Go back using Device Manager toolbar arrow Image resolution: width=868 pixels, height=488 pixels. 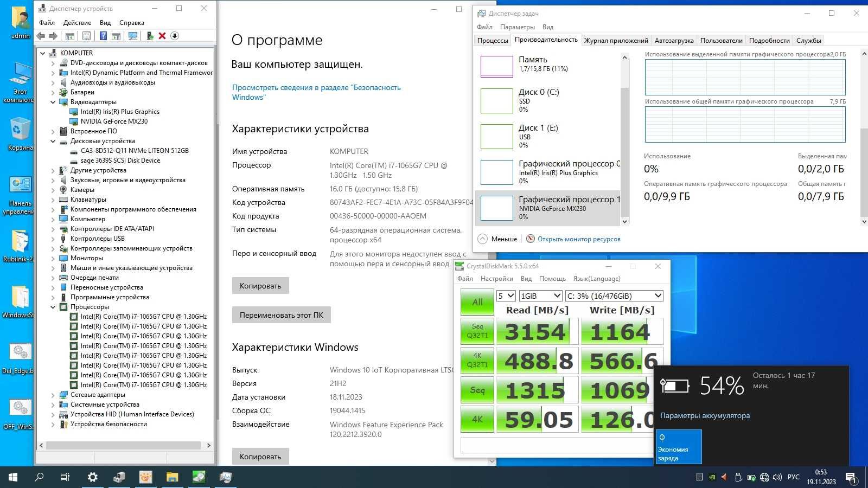[x=41, y=36]
